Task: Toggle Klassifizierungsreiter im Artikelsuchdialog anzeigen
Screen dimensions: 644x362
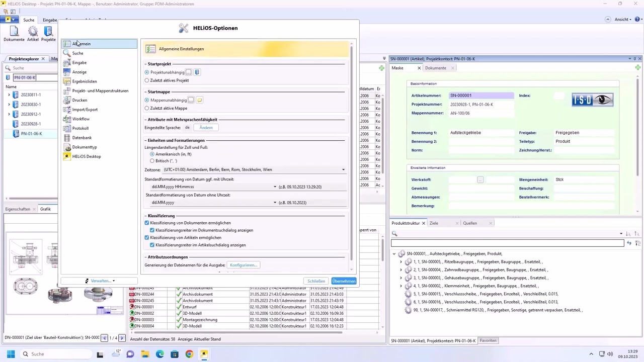Action: point(152,245)
